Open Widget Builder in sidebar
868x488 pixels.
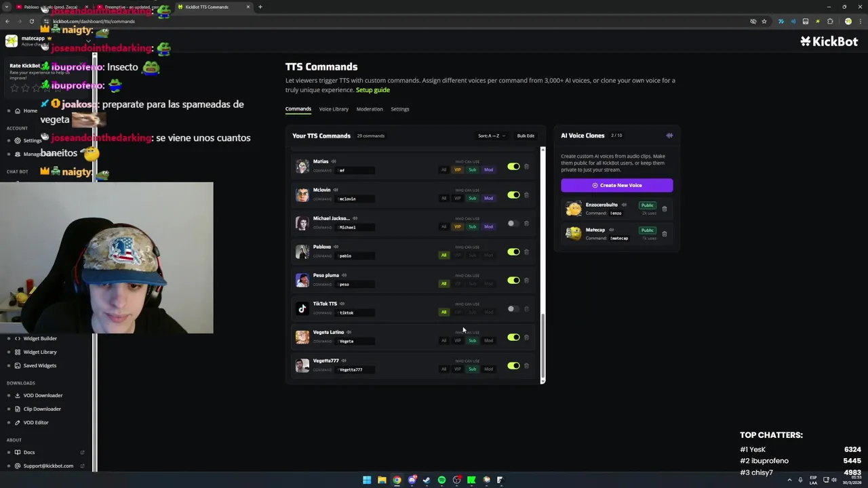pos(40,338)
